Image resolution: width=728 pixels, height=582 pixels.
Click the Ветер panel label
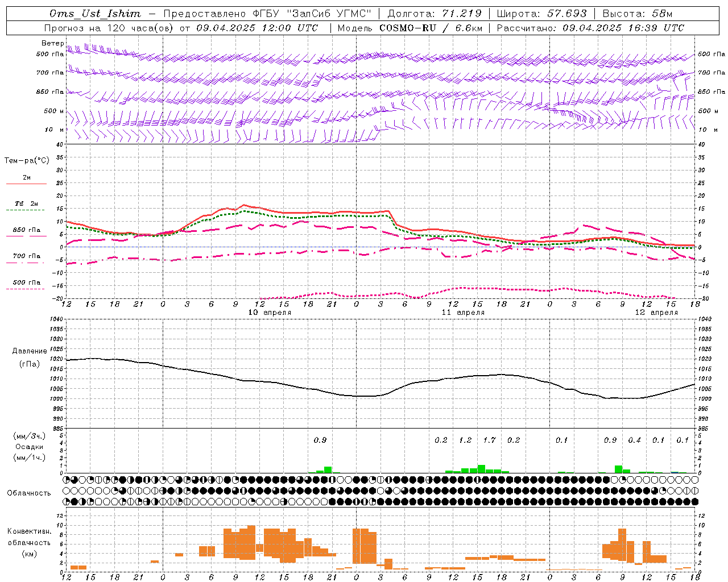(x=52, y=43)
